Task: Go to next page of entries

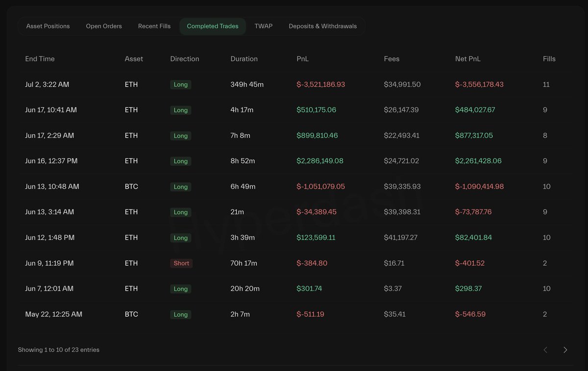Action: (x=565, y=349)
